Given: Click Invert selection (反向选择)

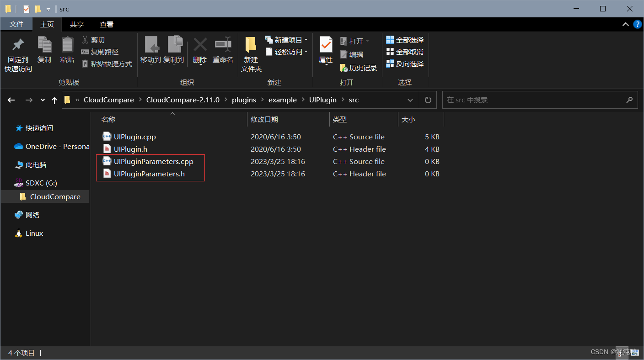Looking at the screenshot, I should (405, 64).
